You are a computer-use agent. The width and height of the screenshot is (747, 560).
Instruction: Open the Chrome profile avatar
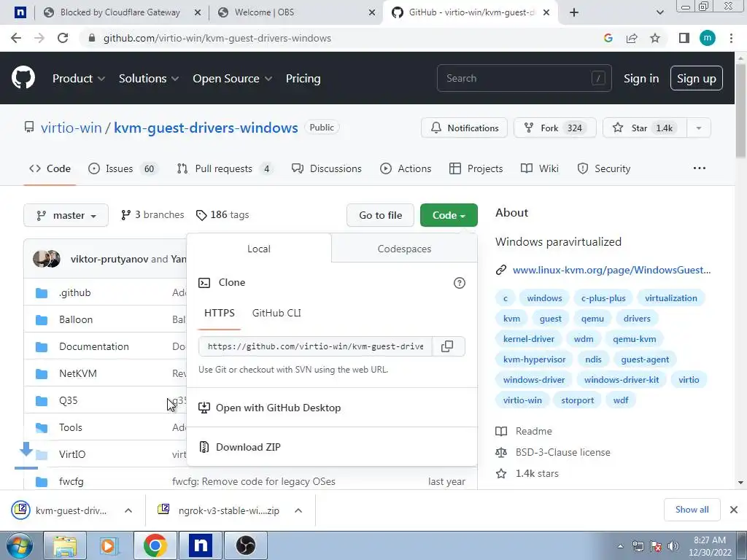coord(708,38)
